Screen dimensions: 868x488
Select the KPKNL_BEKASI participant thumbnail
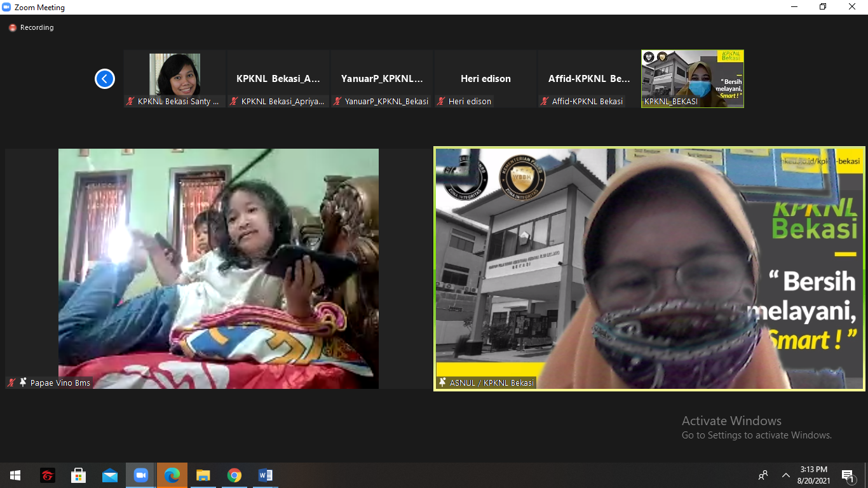click(x=693, y=79)
